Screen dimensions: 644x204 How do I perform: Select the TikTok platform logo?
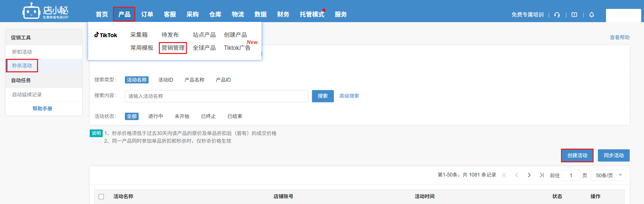pos(106,35)
